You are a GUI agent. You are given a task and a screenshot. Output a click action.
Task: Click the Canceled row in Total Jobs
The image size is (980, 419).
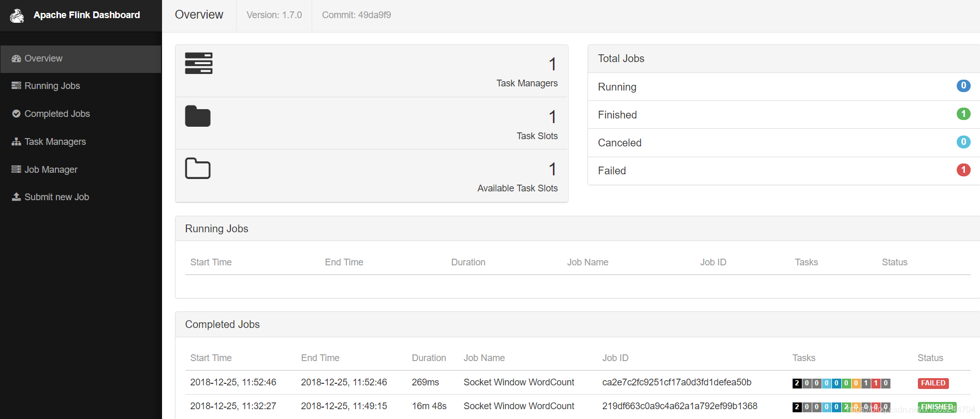coord(784,142)
